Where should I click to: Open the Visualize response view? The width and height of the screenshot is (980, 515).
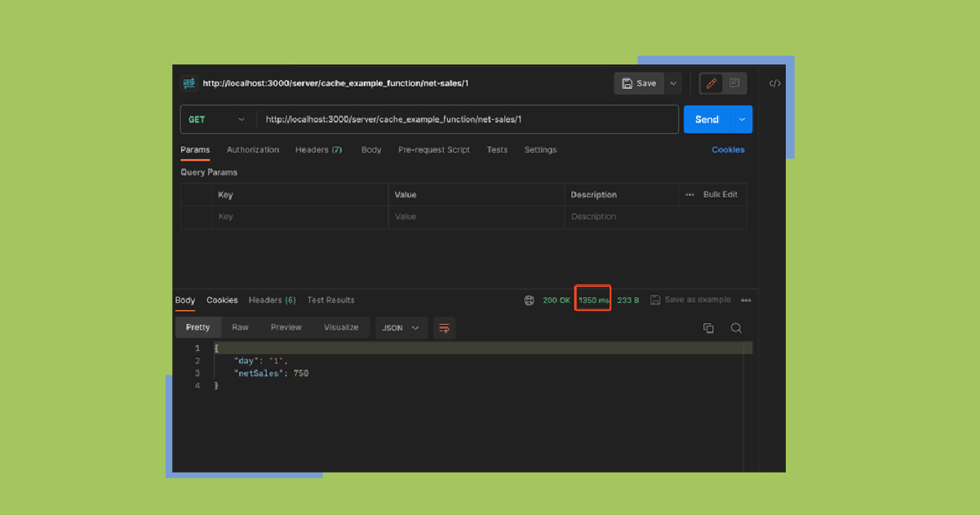pos(341,328)
